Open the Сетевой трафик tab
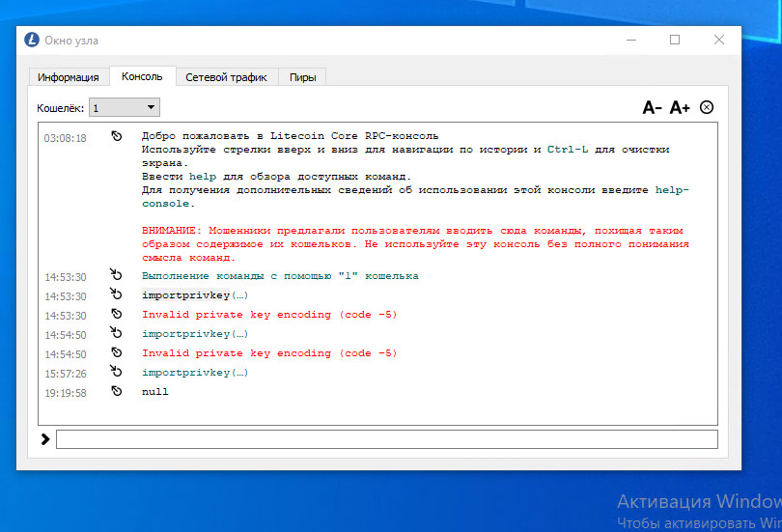 [227, 77]
